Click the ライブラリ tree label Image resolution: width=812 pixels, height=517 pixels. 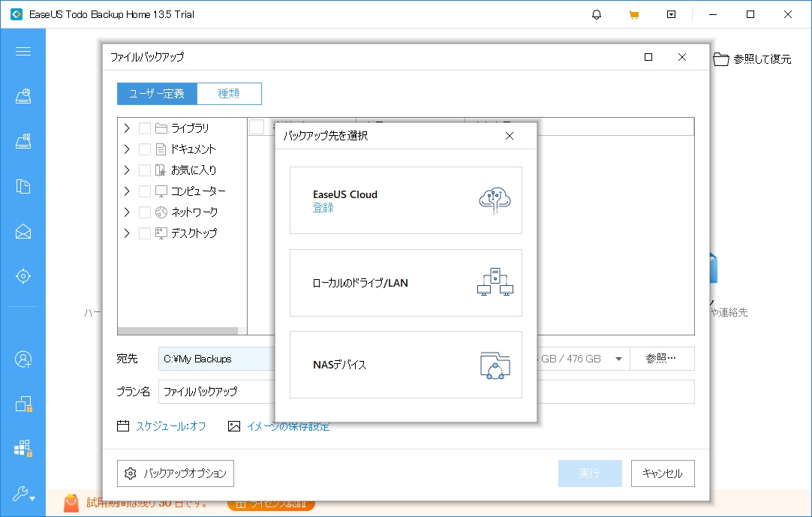point(190,128)
